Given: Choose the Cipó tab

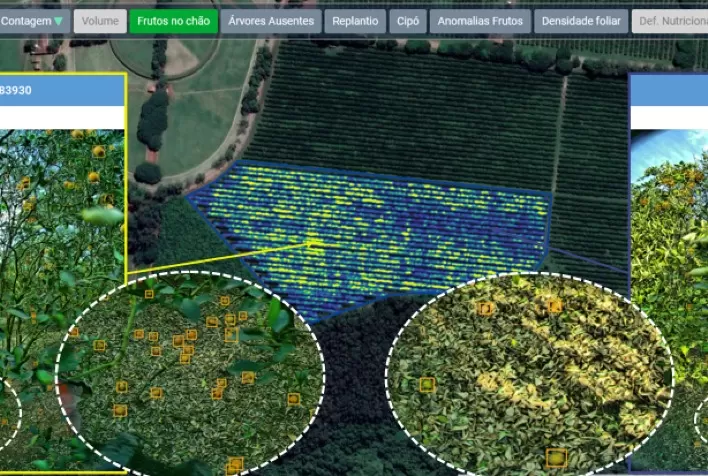Looking at the screenshot, I should [x=408, y=21].
